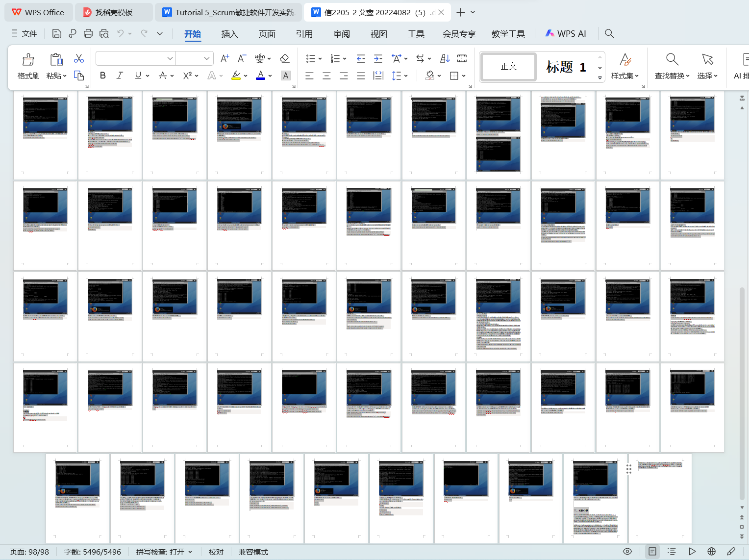Click the Redo arrow icon
The width and height of the screenshot is (749, 560).
[x=144, y=33]
